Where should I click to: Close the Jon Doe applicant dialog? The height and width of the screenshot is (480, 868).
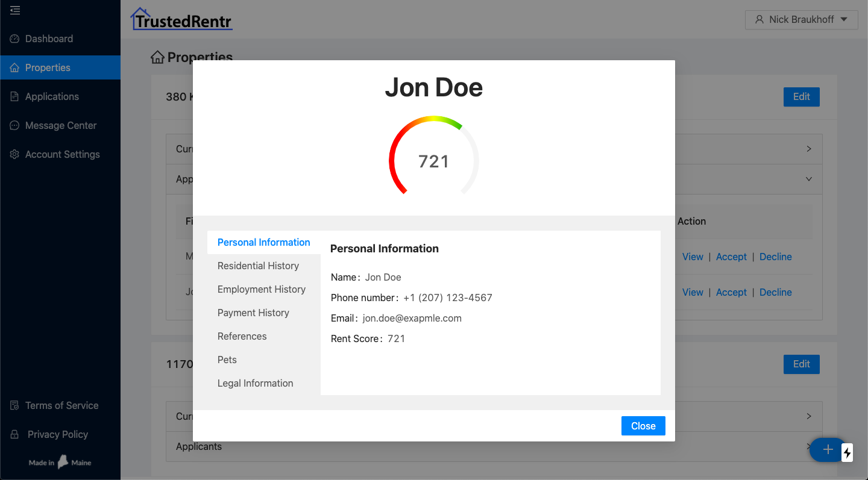pos(643,426)
